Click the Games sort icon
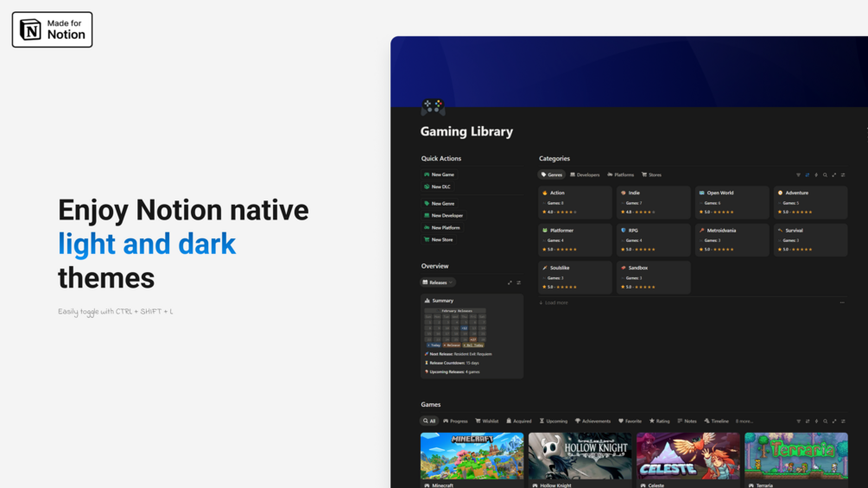The width and height of the screenshot is (868, 488). click(807, 421)
